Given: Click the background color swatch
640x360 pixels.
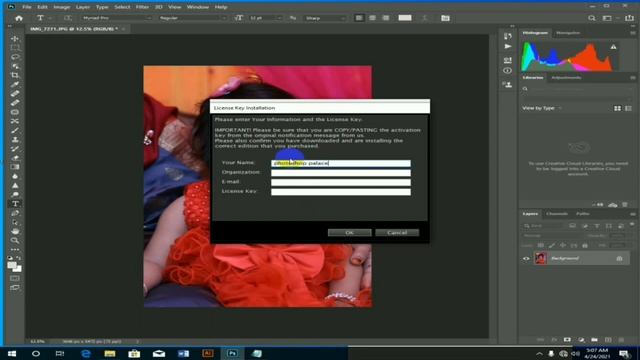Looking at the screenshot, I should click(x=18, y=269).
